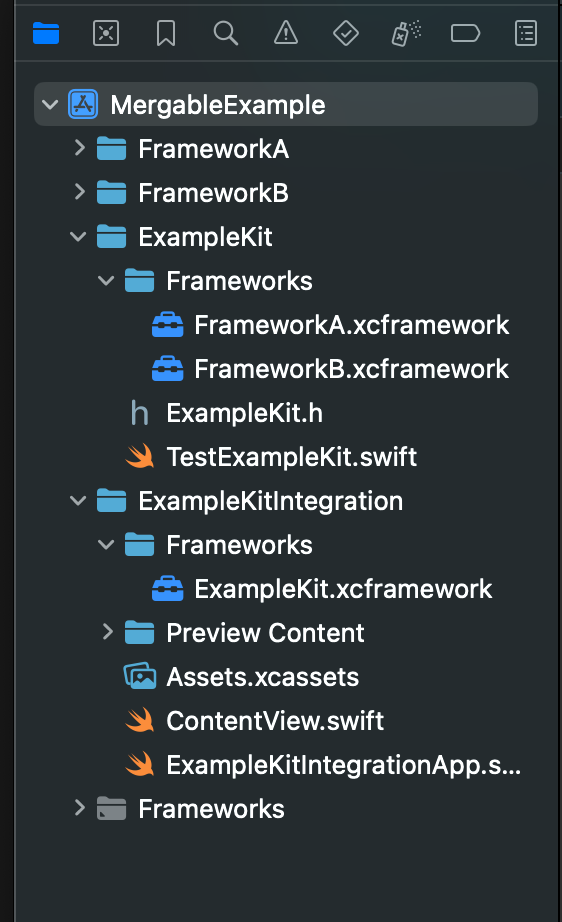
Task: Open ContentView.swift
Action: point(255,721)
